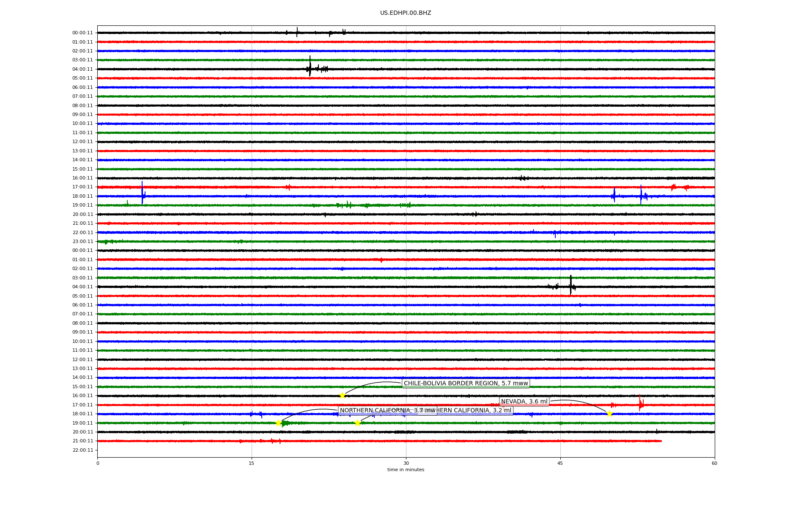Click the x-axis tick label 45
Image resolution: width=812 pixels, height=508 pixels.
560,463
